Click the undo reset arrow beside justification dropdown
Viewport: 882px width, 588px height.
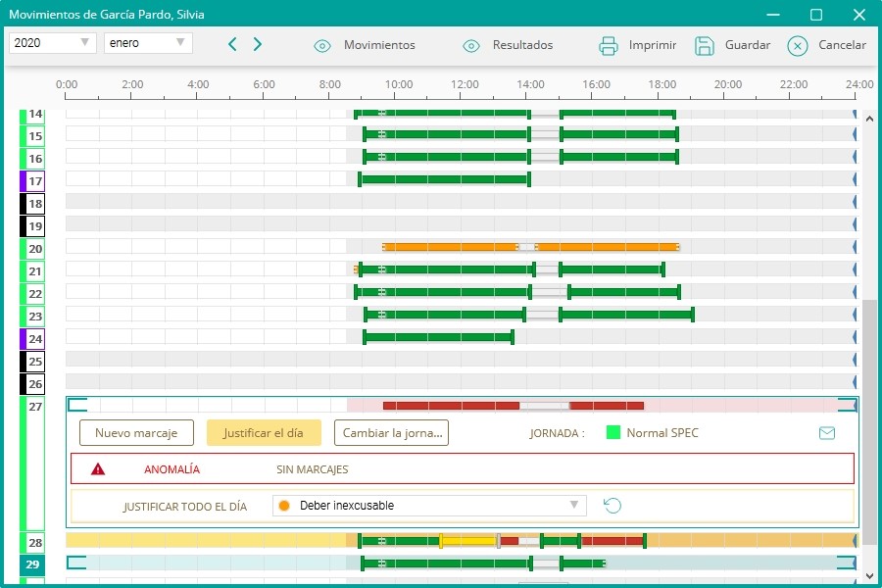point(612,506)
